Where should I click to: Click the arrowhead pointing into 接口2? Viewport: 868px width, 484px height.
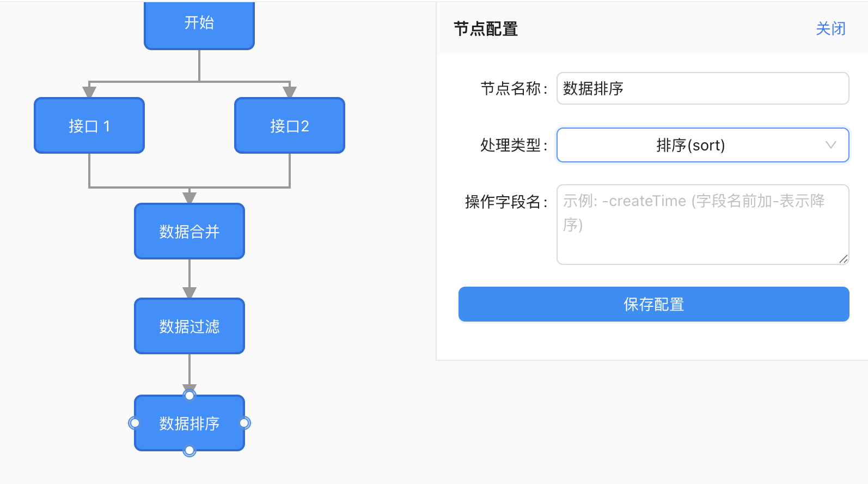tap(290, 91)
